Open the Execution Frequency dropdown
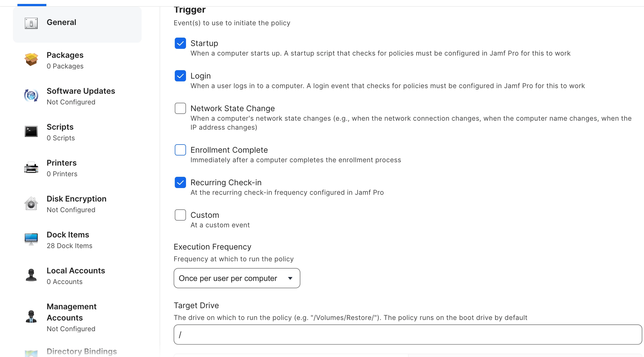Viewport: 644px width, 357px height. click(x=237, y=278)
